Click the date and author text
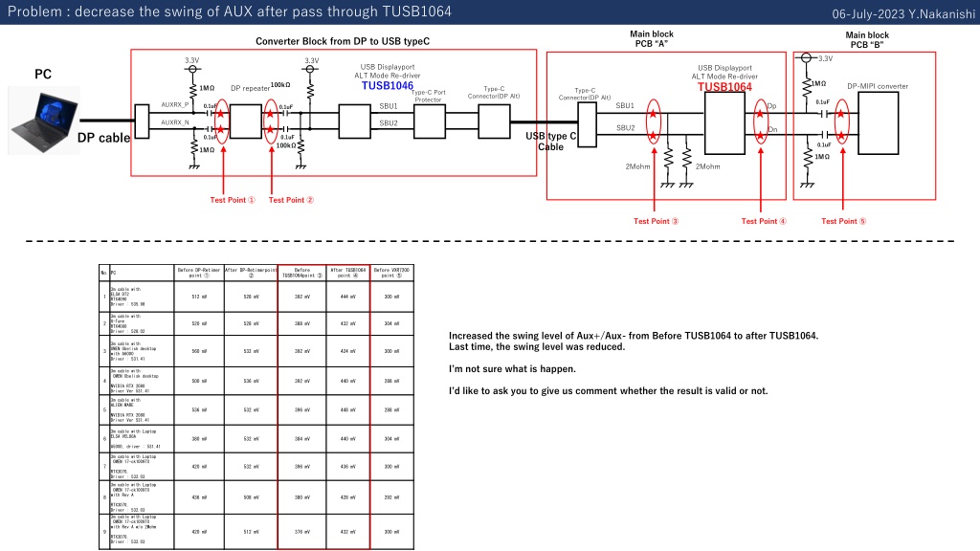The height and width of the screenshot is (551, 980). click(903, 13)
